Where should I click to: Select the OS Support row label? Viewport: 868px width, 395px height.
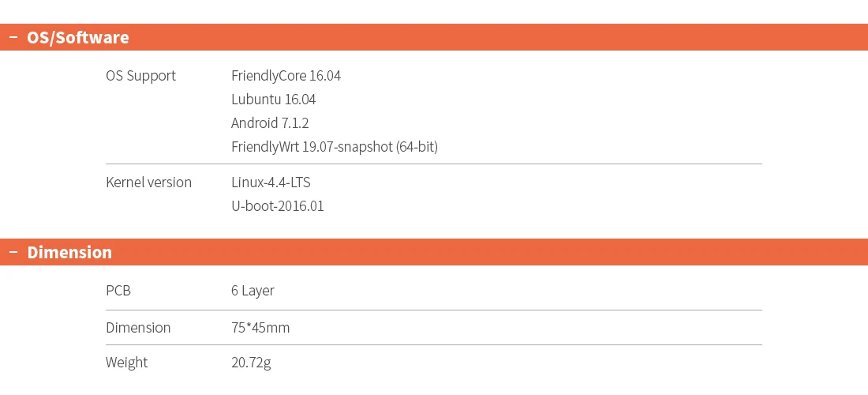[140, 76]
